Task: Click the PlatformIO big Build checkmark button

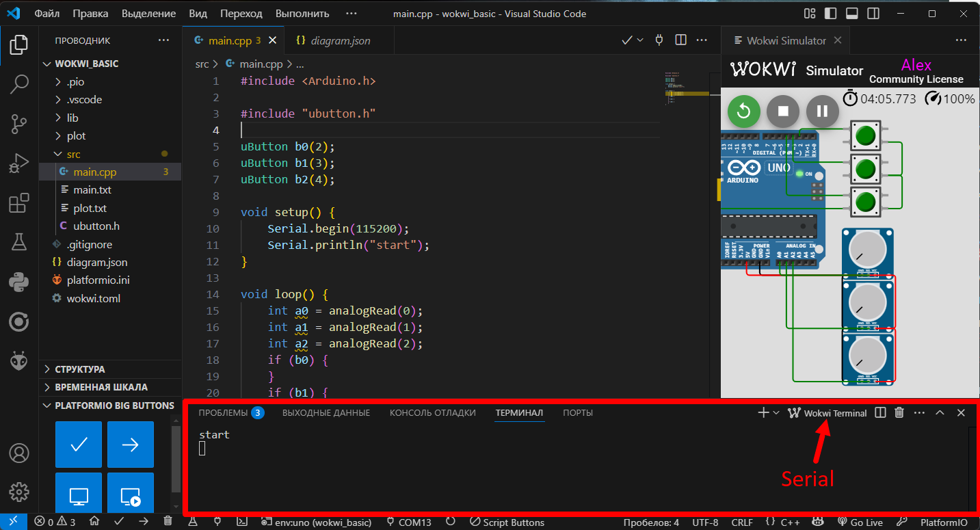Action: tap(79, 445)
